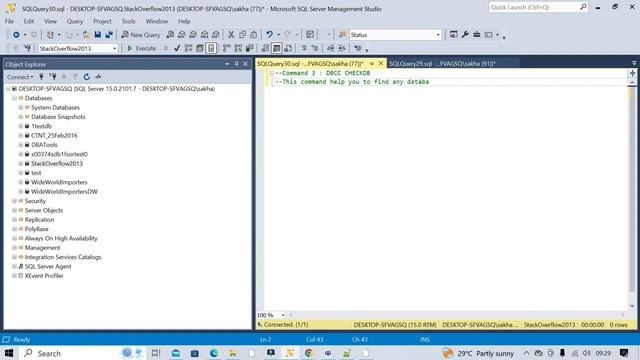The image size is (640, 360).
Task: Toggle Results to File option
Action: coord(288,48)
